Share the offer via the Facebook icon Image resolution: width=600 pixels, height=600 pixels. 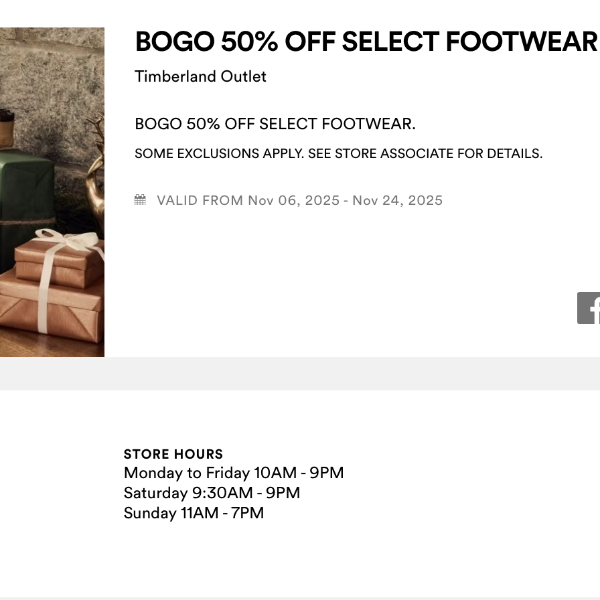[589, 308]
